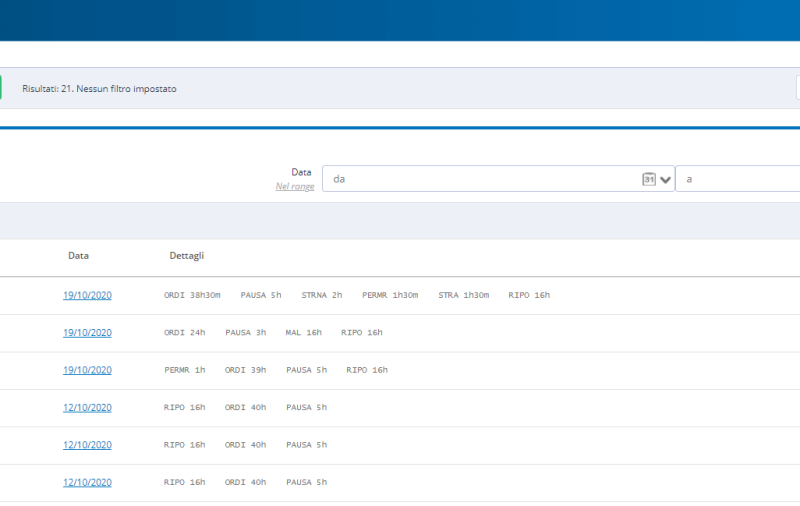Open the 'Nel range' filter mode link
This screenshot has height=506, width=800.
pyautogui.click(x=294, y=186)
